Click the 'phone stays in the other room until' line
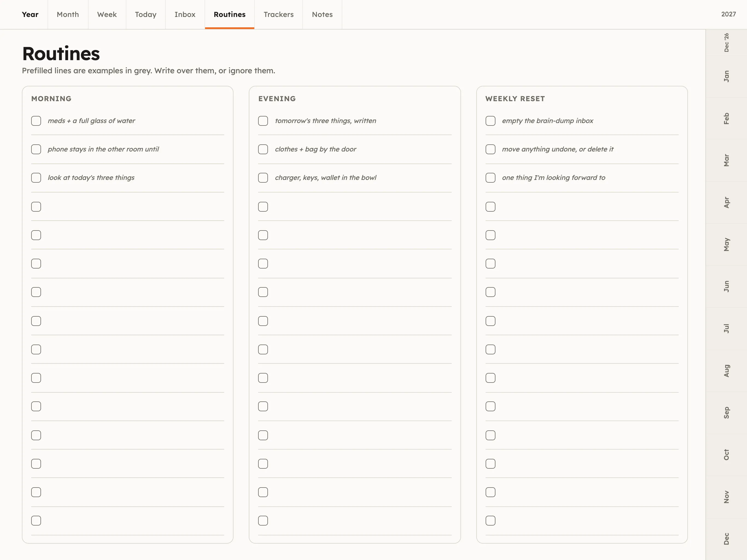The width and height of the screenshot is (747, 560). pos(103,149)
